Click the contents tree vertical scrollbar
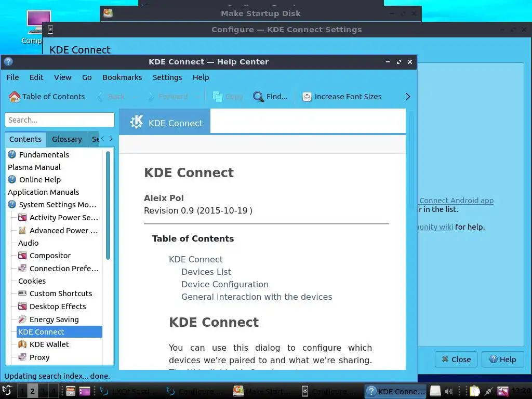The width and height of the screenshot is (532, 399). tap(108, 205)
